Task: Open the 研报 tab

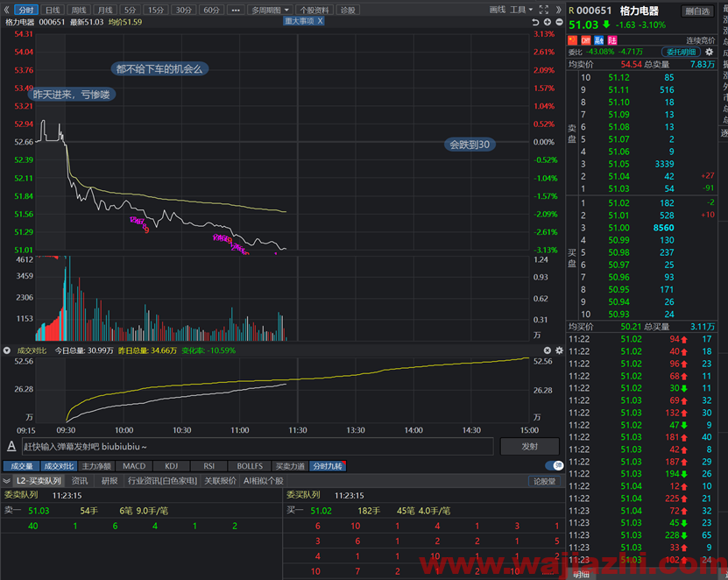Action: point(110,481)
